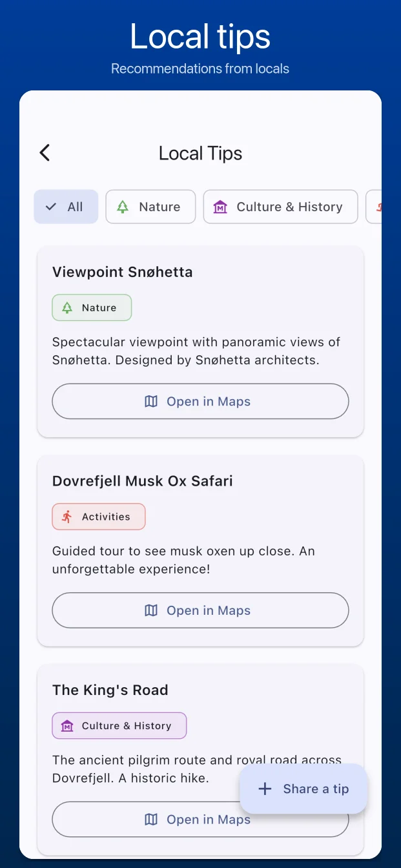
Task: Click the checkmark on the All chip
Action: point(51,207)
